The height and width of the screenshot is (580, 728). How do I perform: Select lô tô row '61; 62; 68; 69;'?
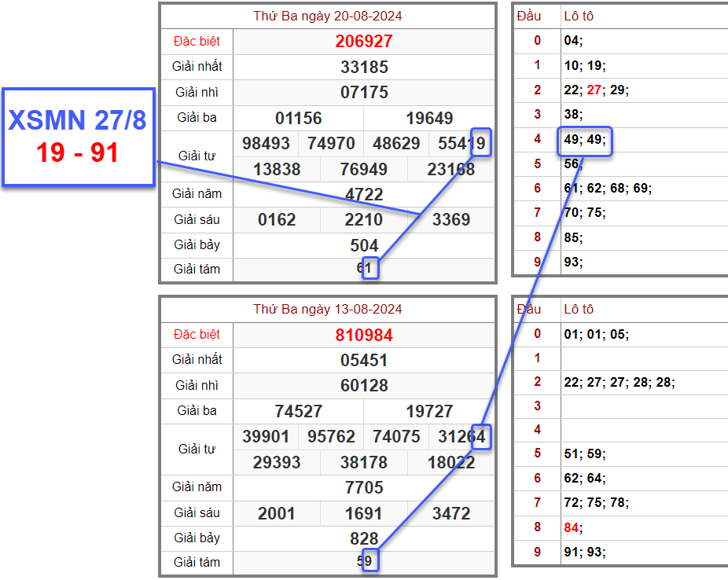607,189
